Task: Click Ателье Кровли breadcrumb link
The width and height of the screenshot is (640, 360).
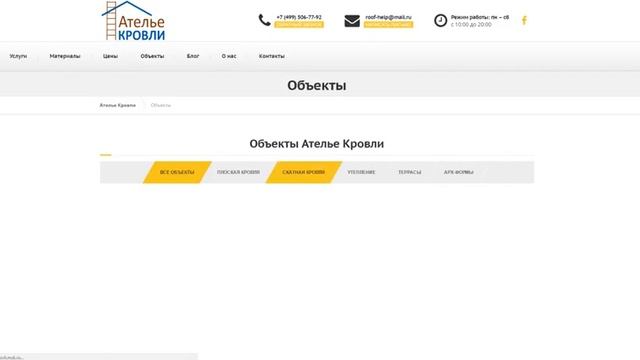Action: click(118, 105)
